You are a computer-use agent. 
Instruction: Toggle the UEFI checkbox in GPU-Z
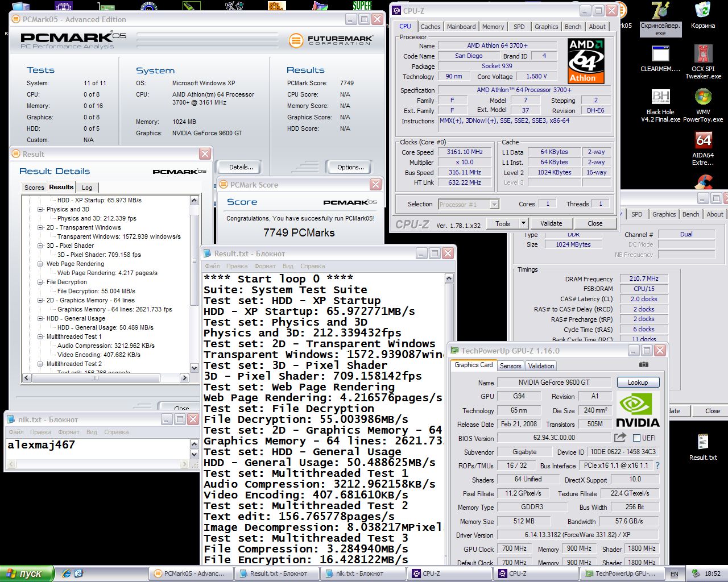pos(636,438)
